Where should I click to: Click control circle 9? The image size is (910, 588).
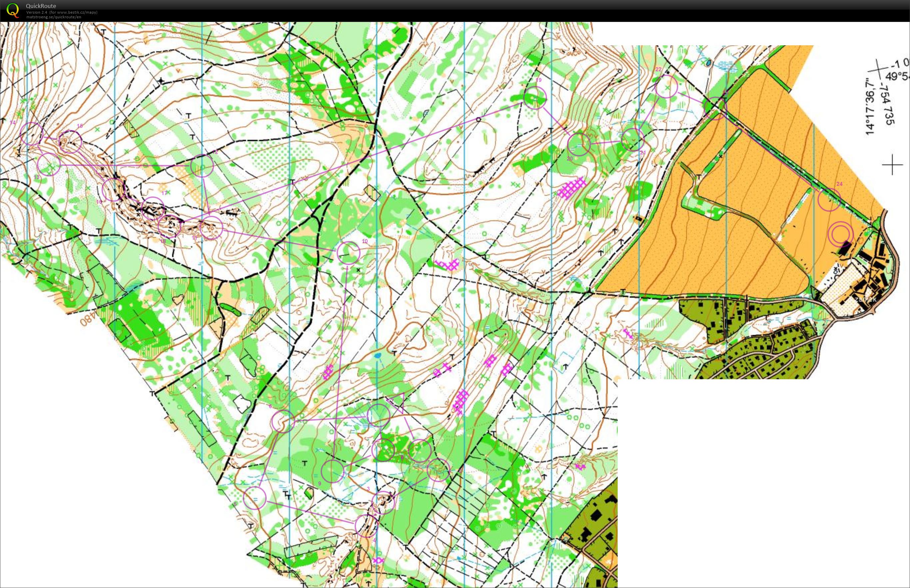(333, 471)
